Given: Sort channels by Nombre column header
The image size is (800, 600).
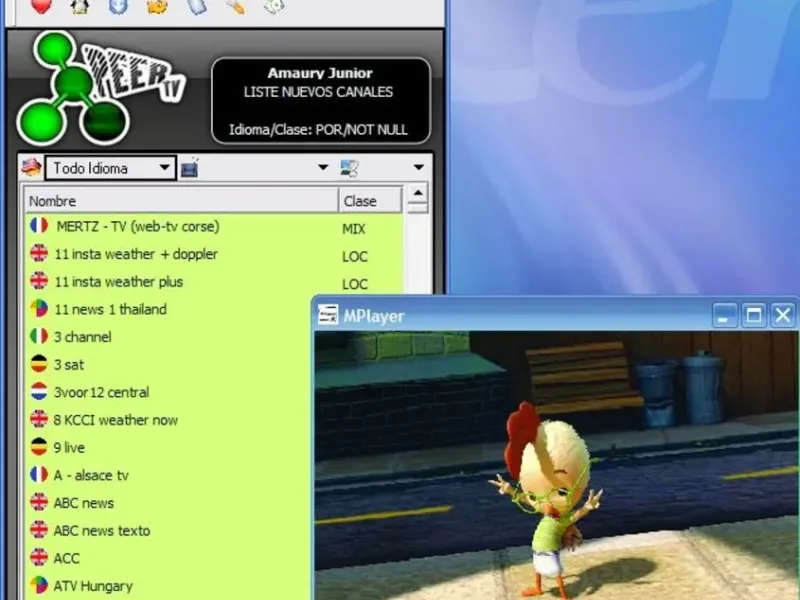Looking at the screenshot, I should coord(181,201).
